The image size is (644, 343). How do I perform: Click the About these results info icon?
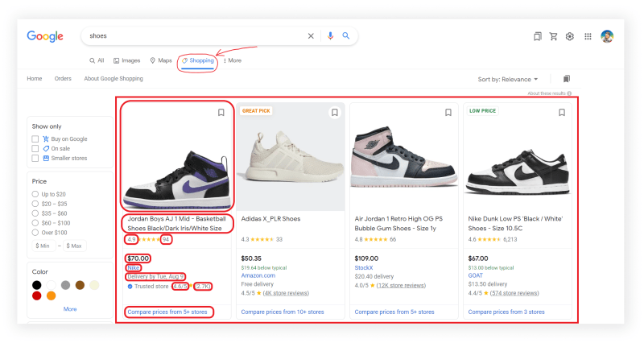(x=569, y=93)
